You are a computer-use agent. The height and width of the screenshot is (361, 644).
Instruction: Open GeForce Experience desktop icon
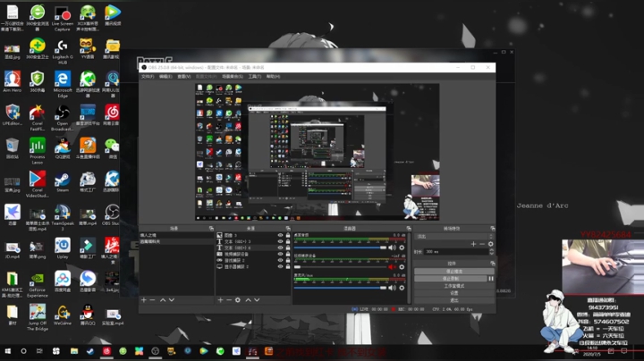[38, 285]
